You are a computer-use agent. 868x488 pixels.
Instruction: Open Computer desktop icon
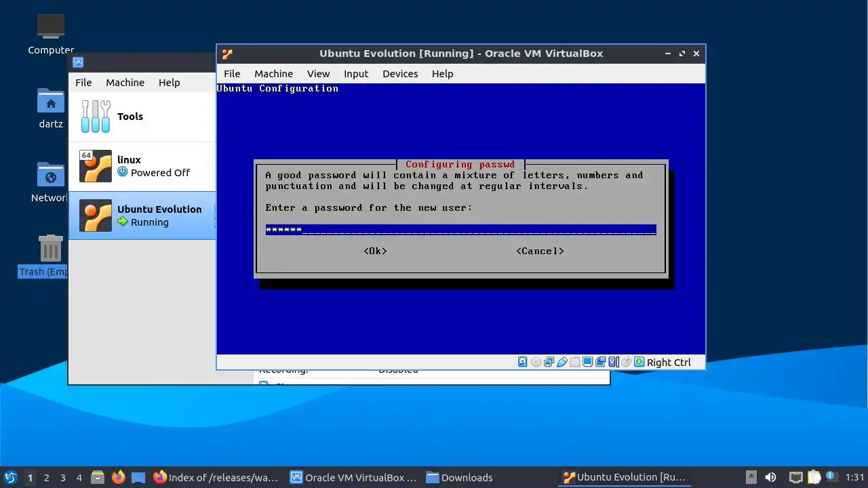pos(51,34)
